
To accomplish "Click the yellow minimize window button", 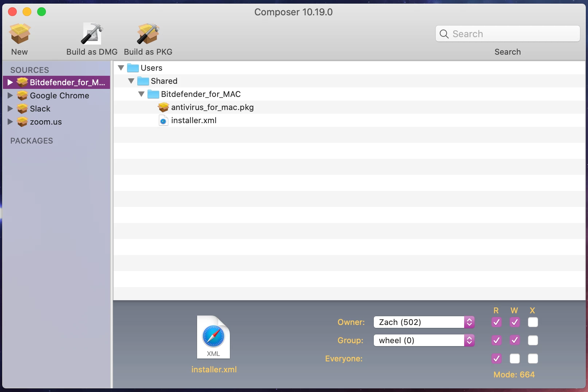I will coord(27,12).
